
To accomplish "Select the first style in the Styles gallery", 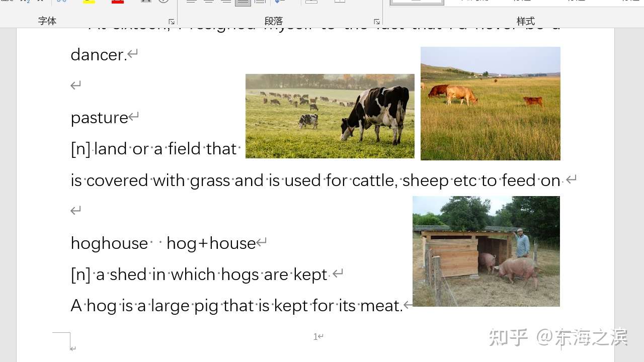I will pos(418,2).
